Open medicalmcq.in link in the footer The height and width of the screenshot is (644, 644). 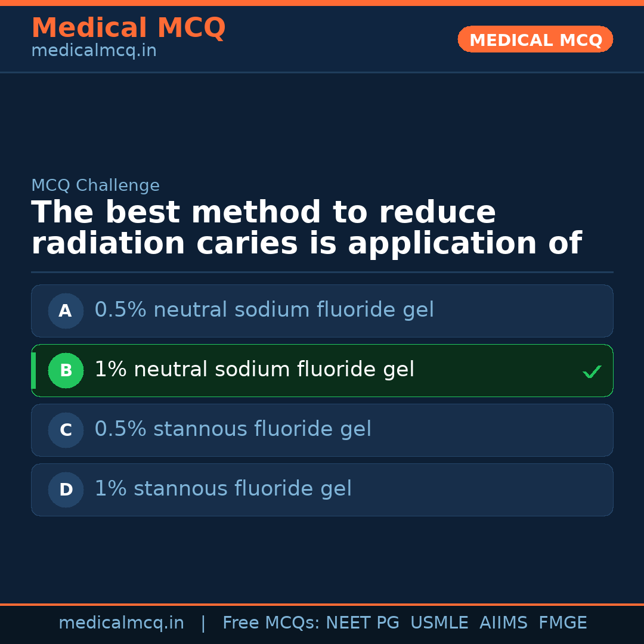[x=121, y=623]
